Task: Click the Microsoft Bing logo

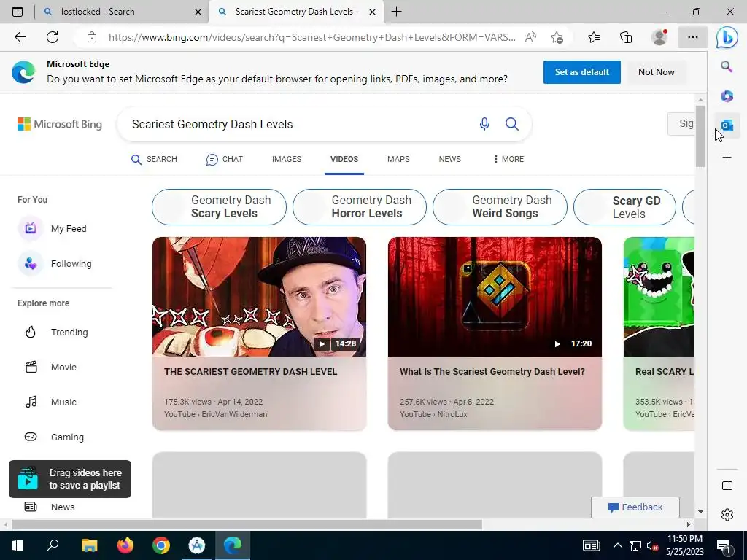Action: pos(60,124)
